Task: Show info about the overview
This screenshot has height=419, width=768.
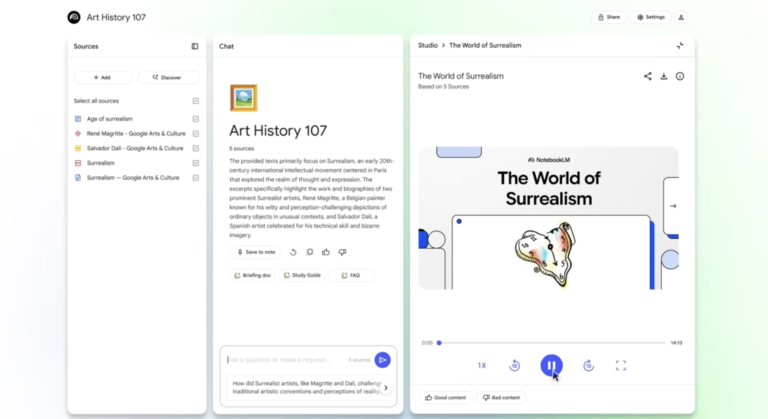Action: pos(680,76)
